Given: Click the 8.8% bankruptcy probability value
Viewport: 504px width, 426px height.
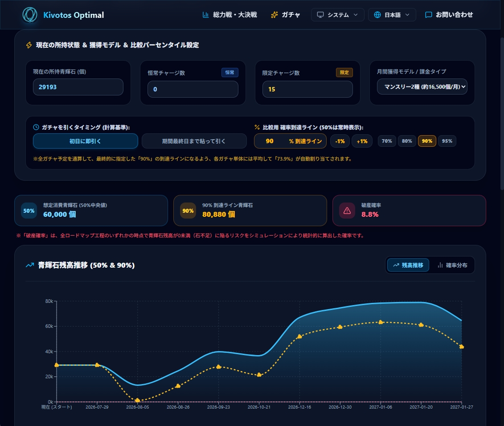Looking at the screenshot, I should [x=369, y=214].
